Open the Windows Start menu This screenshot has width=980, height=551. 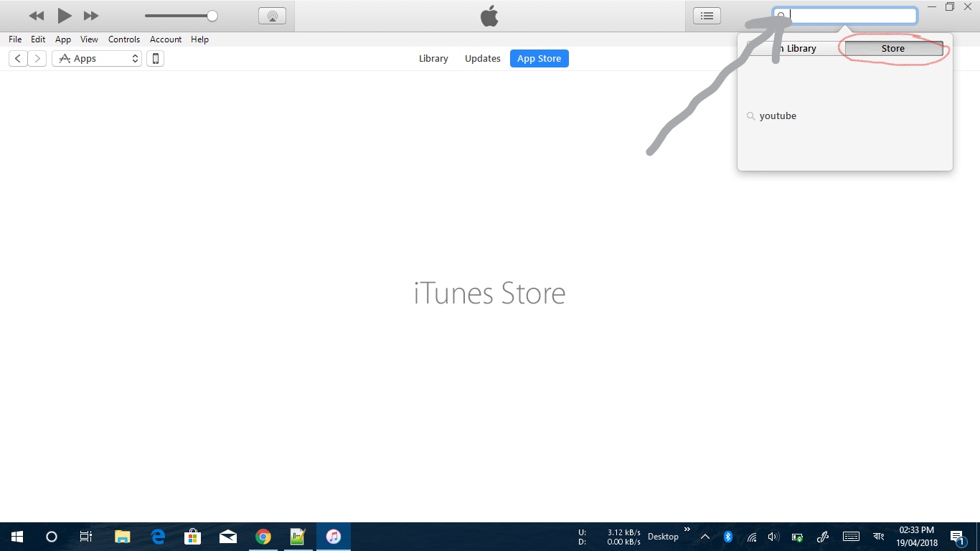[17, 537]
